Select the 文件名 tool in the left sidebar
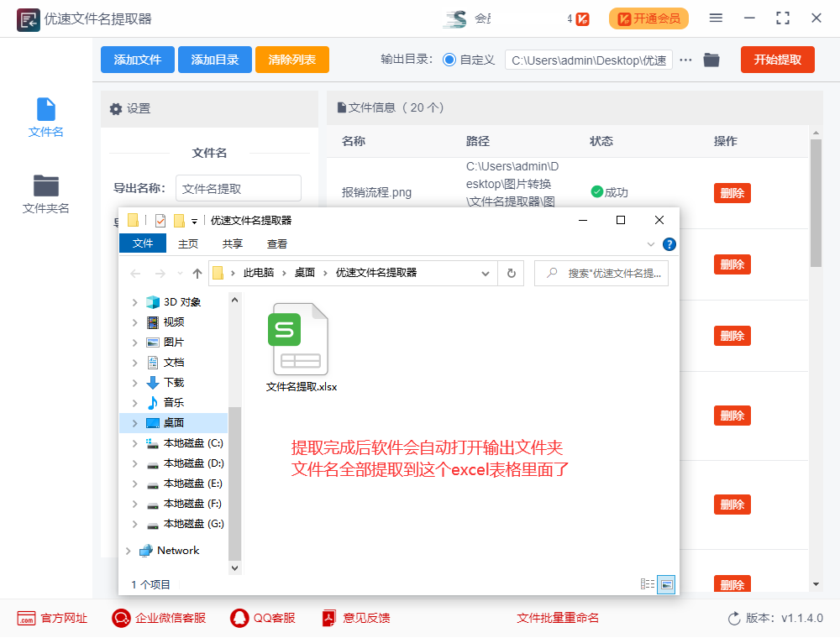The width and height of the screenshot is (840, 638). tap(45, 118)
